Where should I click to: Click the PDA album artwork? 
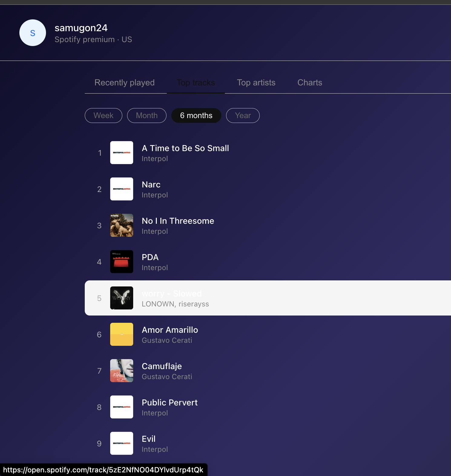[122, 262]
